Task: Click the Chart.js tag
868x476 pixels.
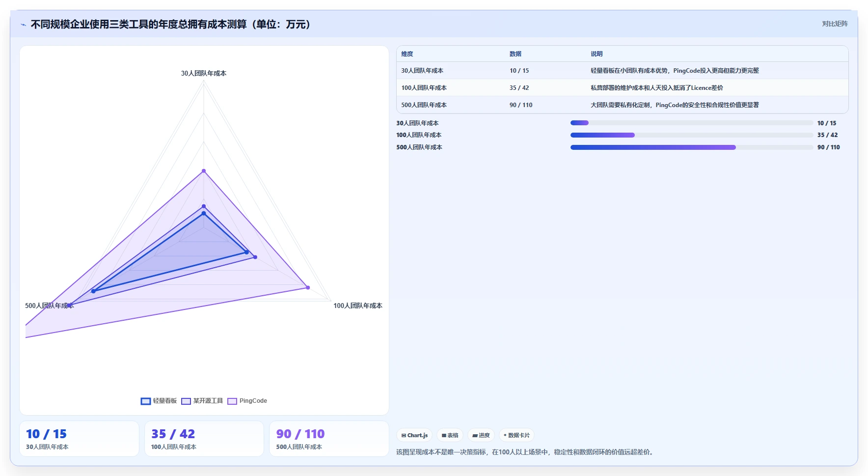Action: pos(414,435)
